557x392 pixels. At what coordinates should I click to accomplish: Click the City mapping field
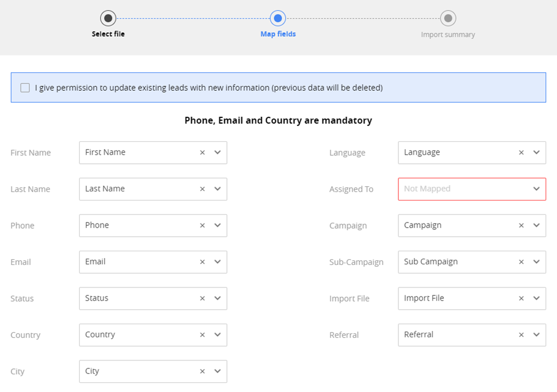click(x=138, y=371)
